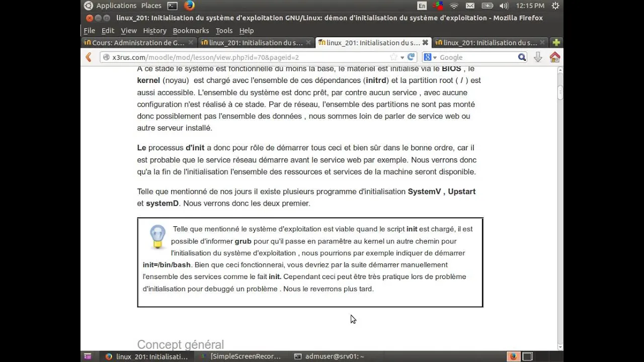Launch Firefox from the top panel icon
Image resolution: width=644 pixels, height=362 pixels.
click(x=189, y=6)
